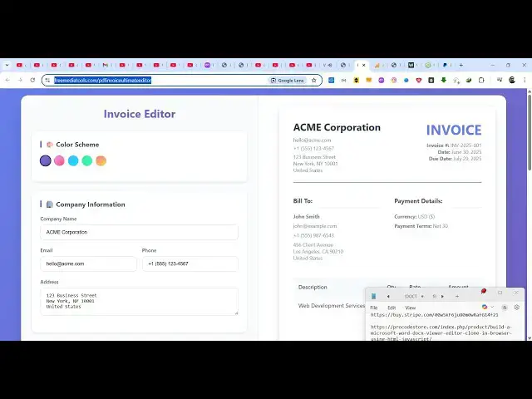The height and width of the screenshot is (399, 532).
Task: Open site information icon in address bar
Action: 47,80
